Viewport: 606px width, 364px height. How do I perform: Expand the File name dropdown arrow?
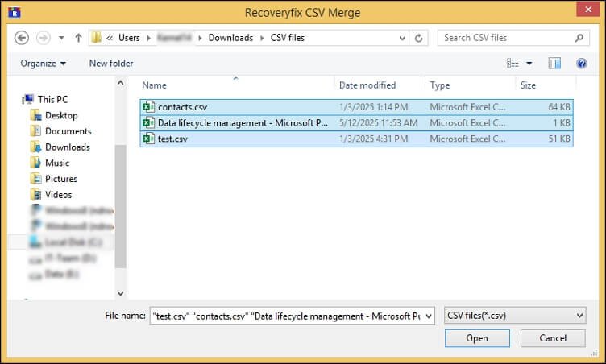click(x=429, y=316)
